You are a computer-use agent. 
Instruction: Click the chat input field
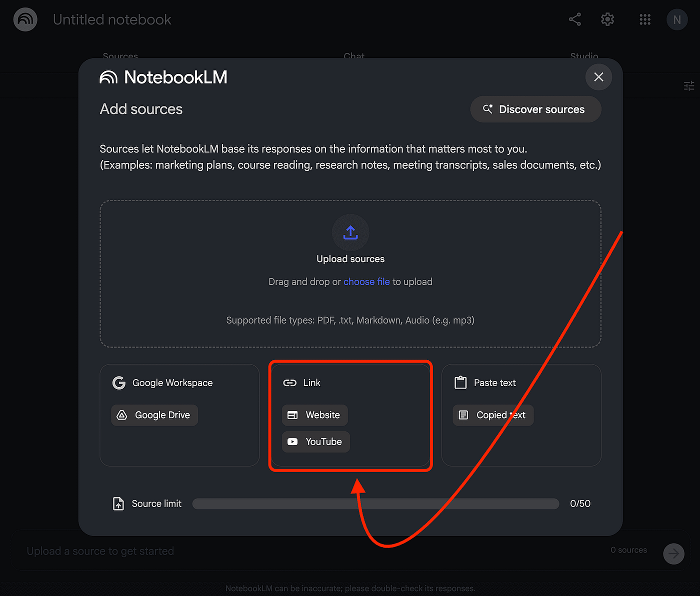coord(300,551)
